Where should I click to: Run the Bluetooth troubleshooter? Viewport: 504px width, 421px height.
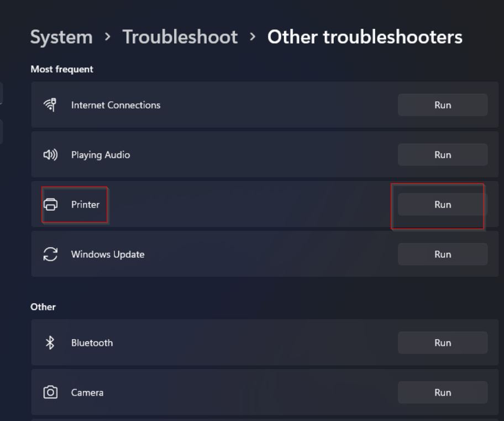click(x=442, y=343)
